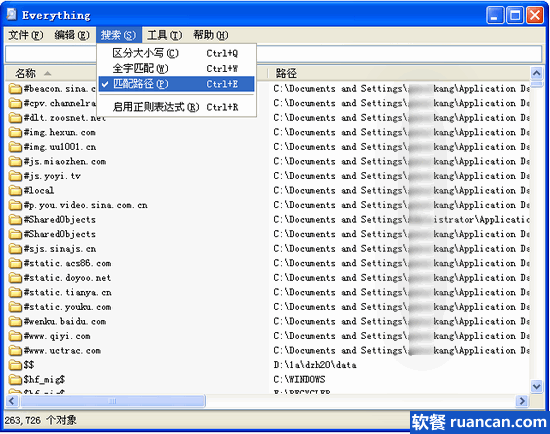Click the D:\1a\dzh20\data path cell
Screen dimensions: 550x434
(315, 365)
